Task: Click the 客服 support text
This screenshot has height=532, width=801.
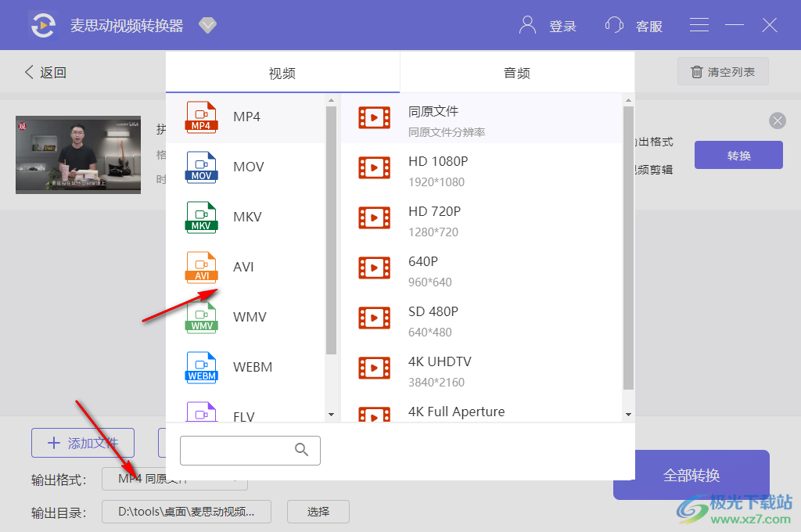Action: click(x=649, y=26)
